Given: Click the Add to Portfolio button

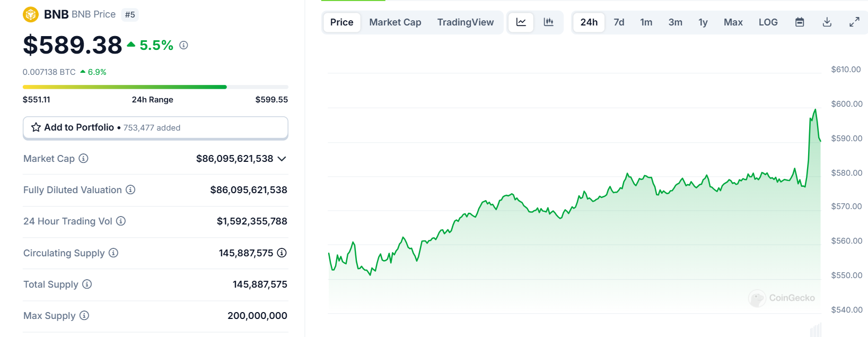Looking at the screenshot, I should (x=155, y=128).
